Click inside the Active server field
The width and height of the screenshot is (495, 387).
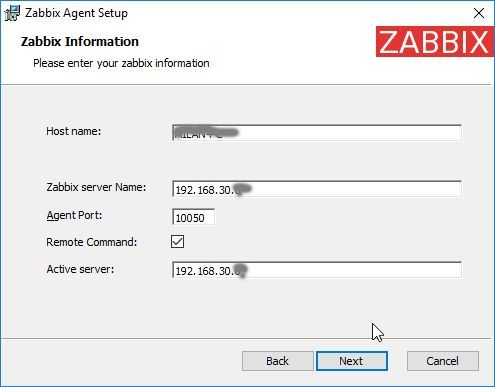[317, 270]
